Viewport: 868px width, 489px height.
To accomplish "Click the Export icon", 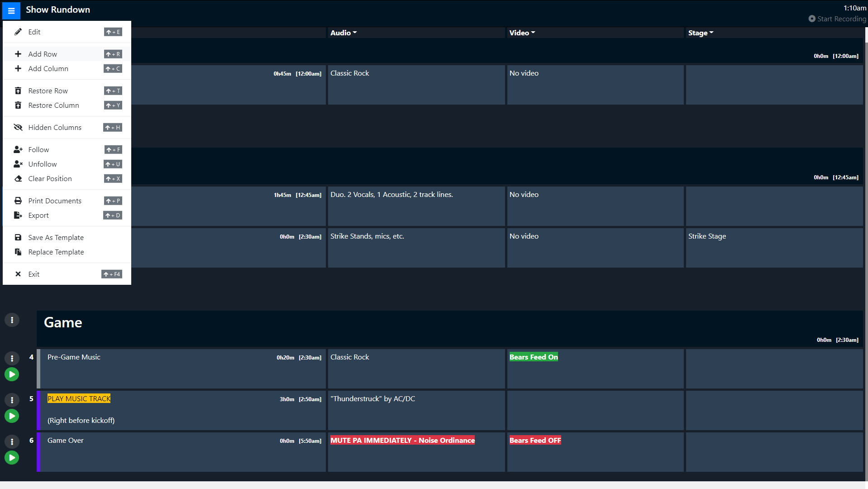I will pyautogui.click(x=18, y=215).
